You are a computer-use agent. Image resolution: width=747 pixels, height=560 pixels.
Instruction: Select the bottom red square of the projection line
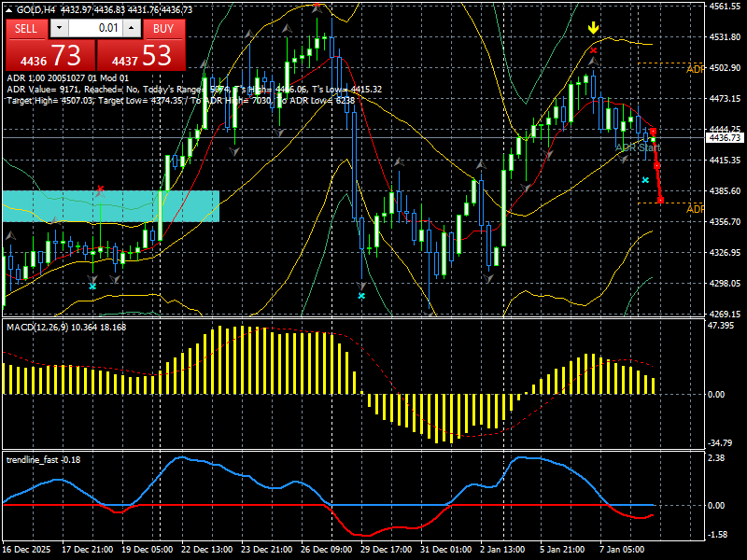660,201
